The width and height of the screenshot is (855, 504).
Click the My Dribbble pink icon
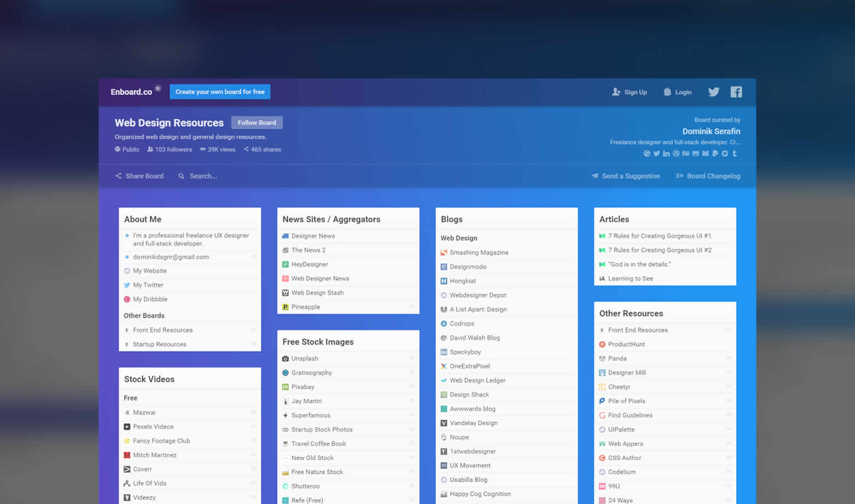pos(127,300)
